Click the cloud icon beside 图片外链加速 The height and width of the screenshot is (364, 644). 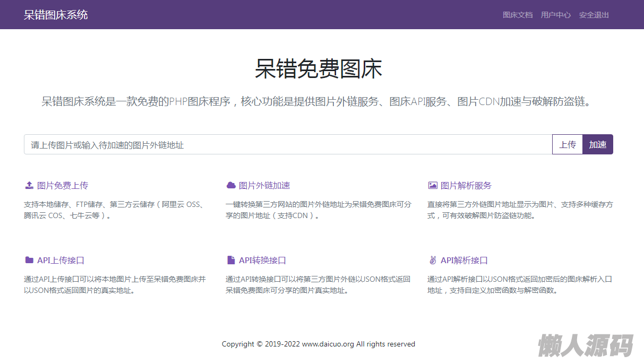(x=231, y=185)
